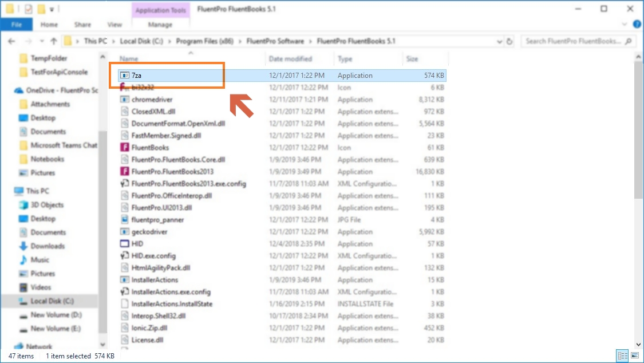Screen dimensions: 644x363
Task: Click the geckodriver application icon
Action: click(x=124, y=231)
